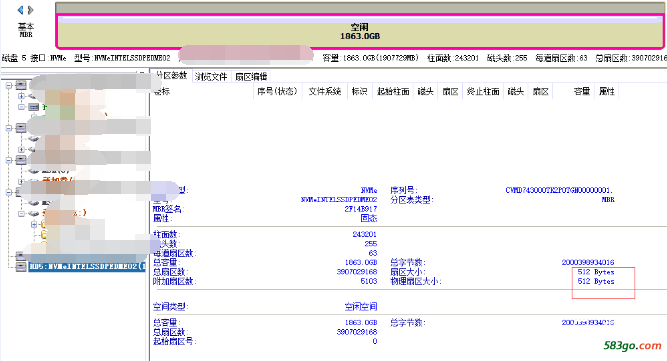Viewport: 667px width, 361px height.
Task: Click the 固态 attribute value
Action: point(369,219)
